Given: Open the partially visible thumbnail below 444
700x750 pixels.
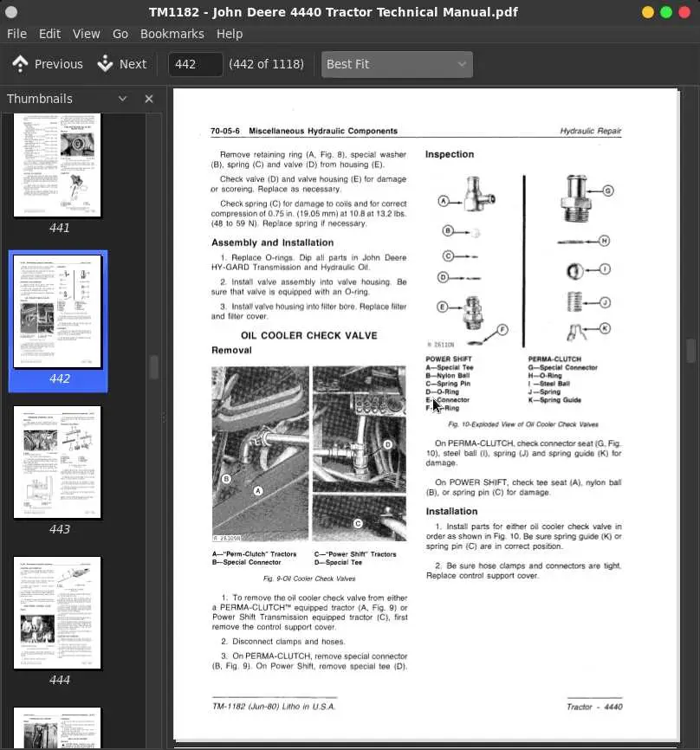Looking at the screenshot, I should click(x=57, y=728).
